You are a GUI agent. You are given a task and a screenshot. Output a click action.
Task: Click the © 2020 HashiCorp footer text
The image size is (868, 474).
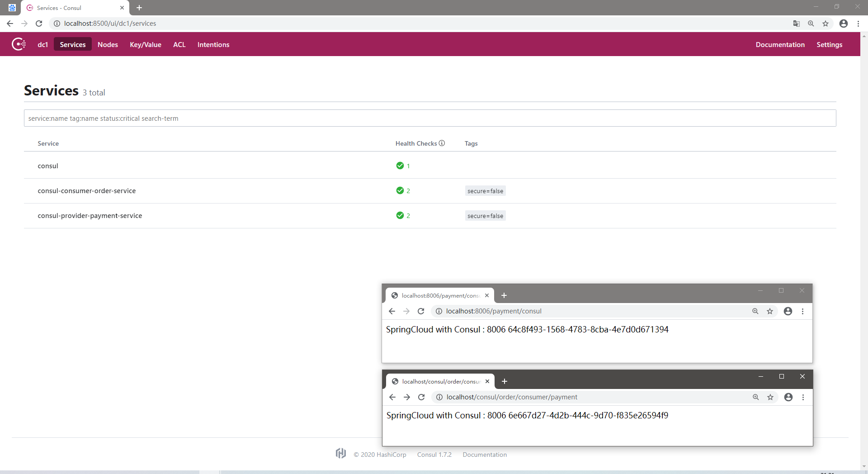(380, 455)
